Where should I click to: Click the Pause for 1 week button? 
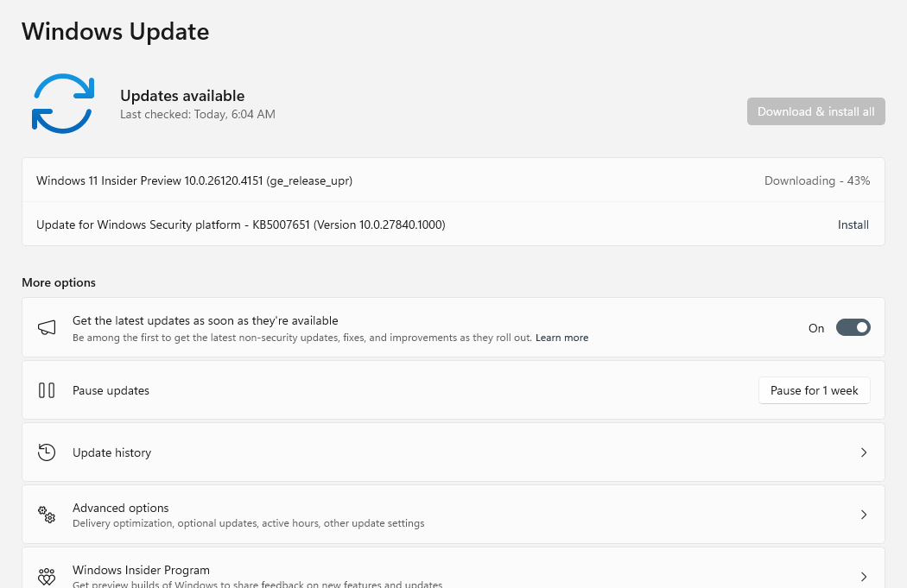(814, 390)
